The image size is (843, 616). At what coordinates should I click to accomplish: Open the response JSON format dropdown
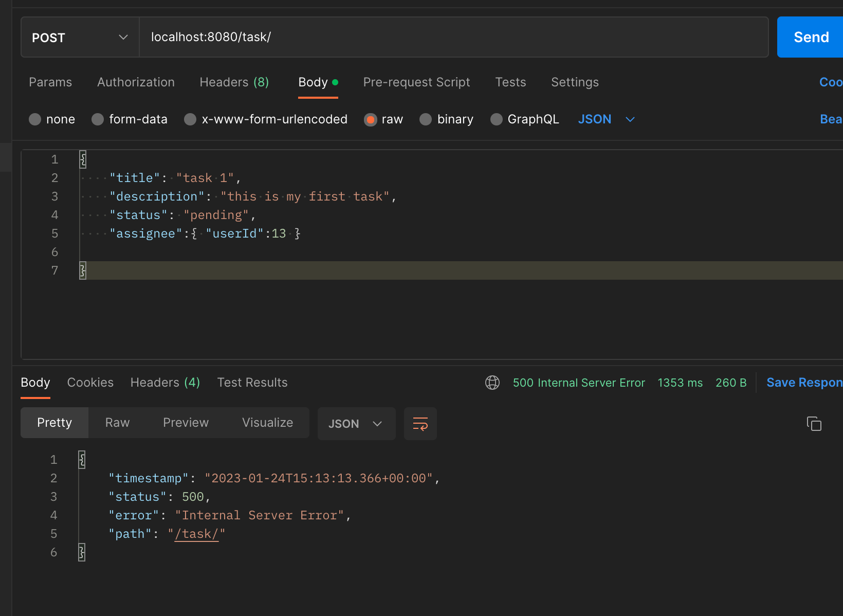(356, 424)
